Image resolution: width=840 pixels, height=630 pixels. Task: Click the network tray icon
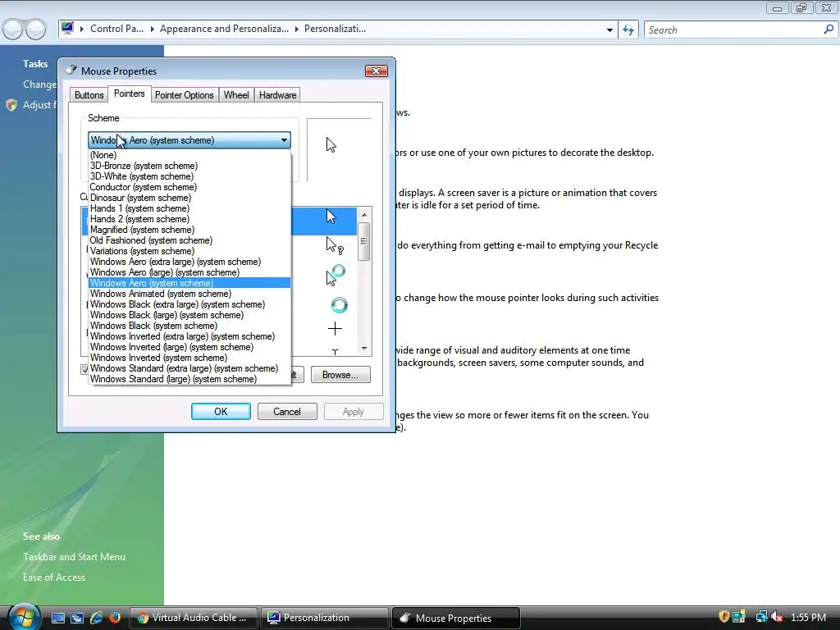[x=761, y=617]
